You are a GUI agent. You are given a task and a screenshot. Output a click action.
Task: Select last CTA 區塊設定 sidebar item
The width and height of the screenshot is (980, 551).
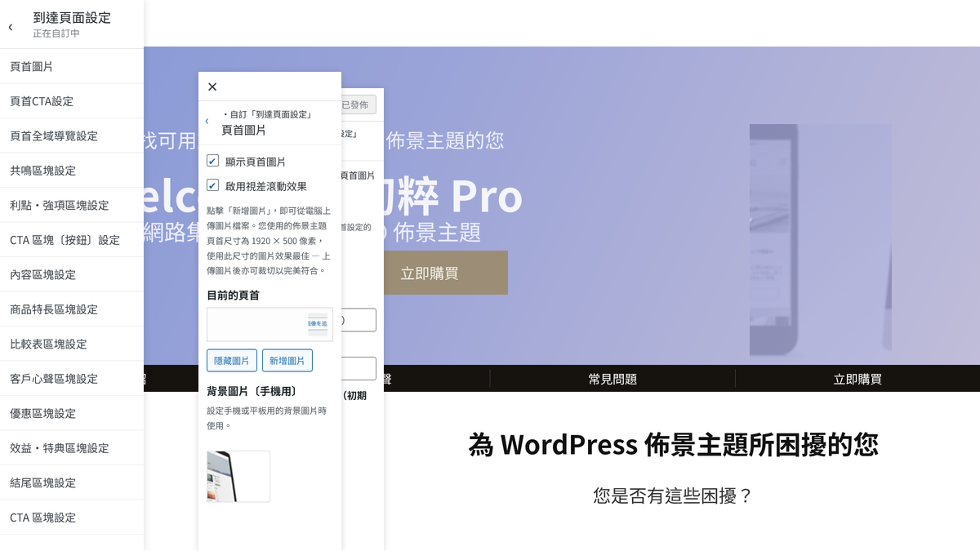pos(72,518)
